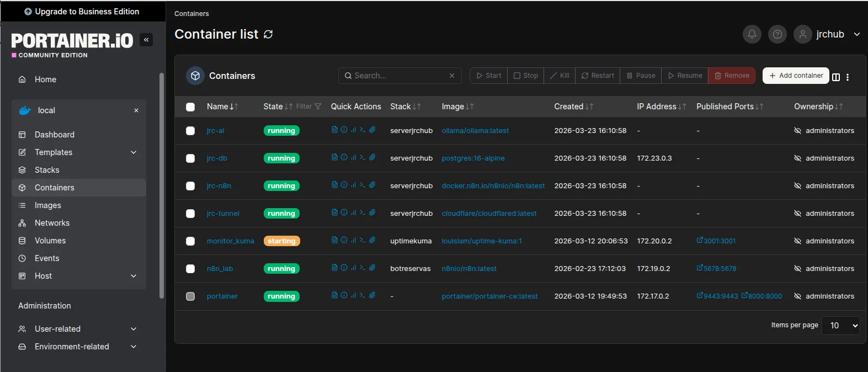The width and height of the screenshot is (868, 372).
Task: Open console icon for portainer container
Action: click(x=363, y=295)
